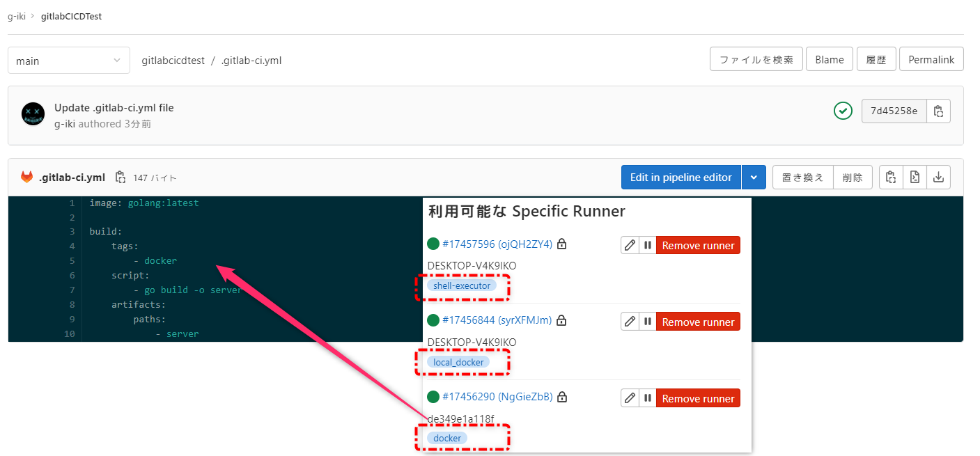
Task: Click '147 バイト' file size text
Action: [x=155, y=178]
